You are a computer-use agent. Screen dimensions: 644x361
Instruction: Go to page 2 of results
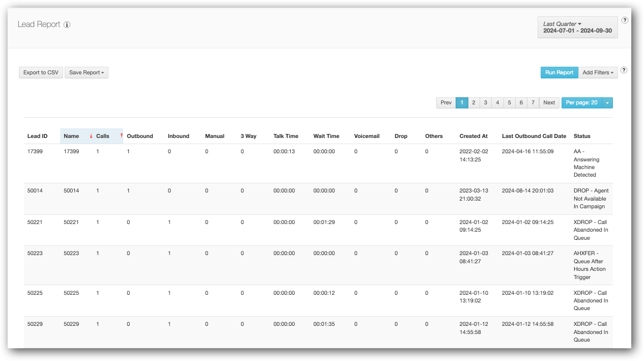coord(473,102)
